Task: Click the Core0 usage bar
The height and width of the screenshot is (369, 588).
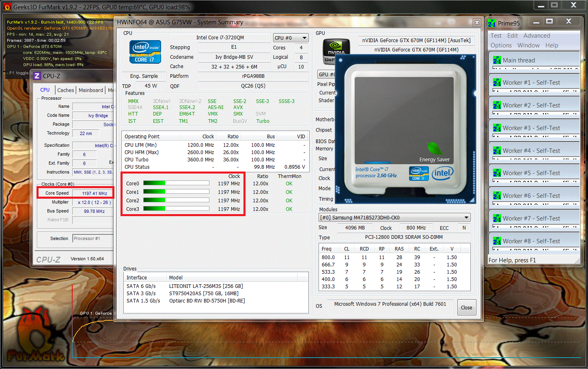Action: (176, 183)
